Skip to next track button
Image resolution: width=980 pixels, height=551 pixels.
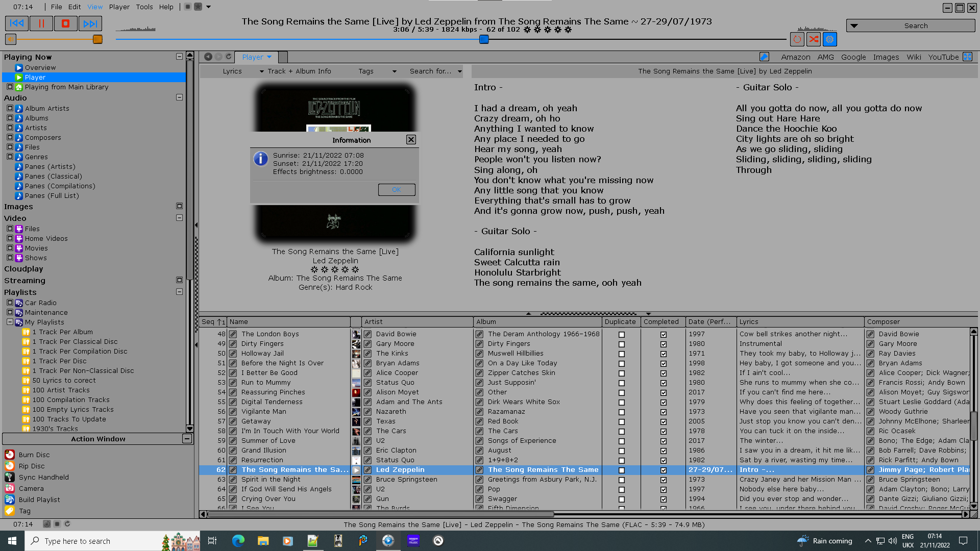tap(90, 23)
